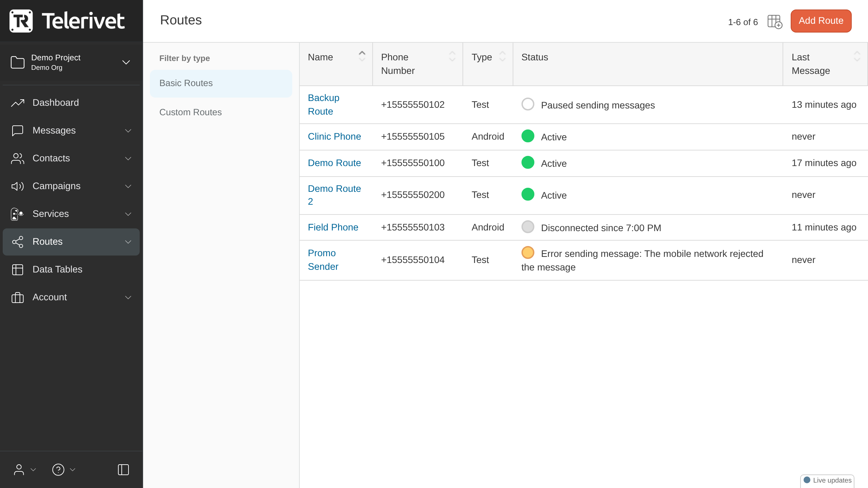Click Promo Sender orange error indicator

tap(528, 252)
